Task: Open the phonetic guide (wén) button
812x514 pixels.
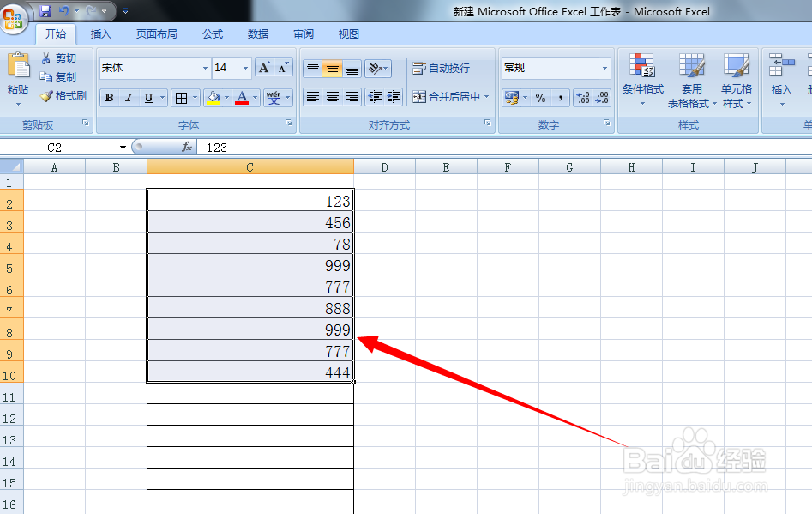Action: pos(274,98)
